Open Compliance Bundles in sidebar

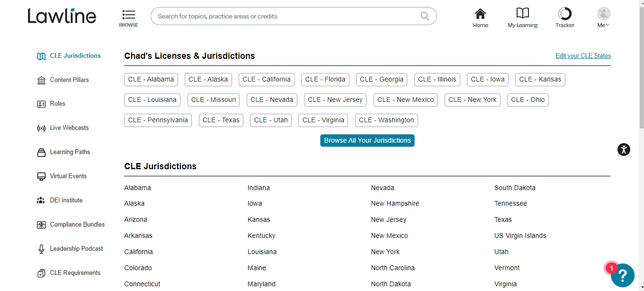[78, 224]
